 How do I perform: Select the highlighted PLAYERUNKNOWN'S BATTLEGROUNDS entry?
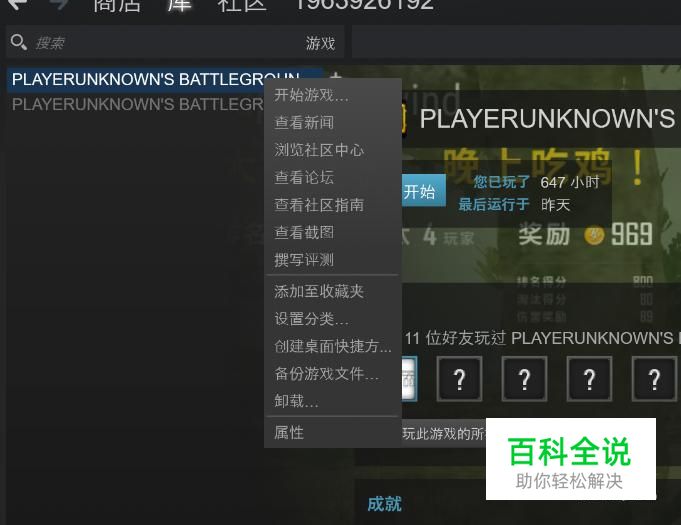[x=136, y=79]
